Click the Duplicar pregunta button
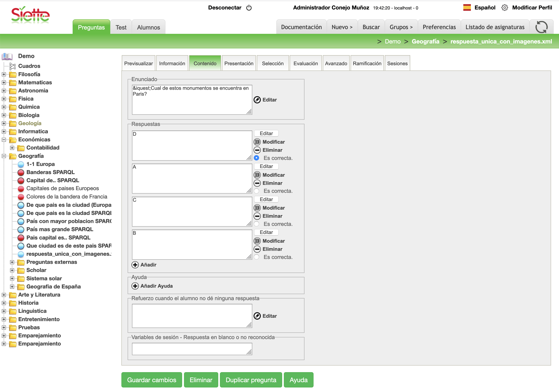Viewport: 559px width, 392px height. click(x=251, y=380)
